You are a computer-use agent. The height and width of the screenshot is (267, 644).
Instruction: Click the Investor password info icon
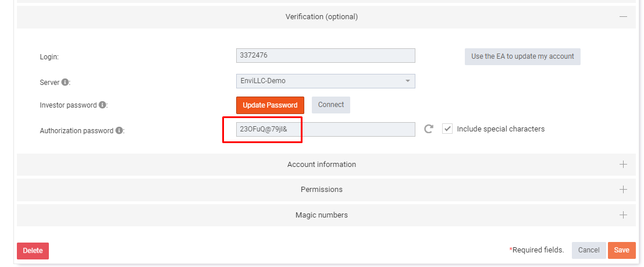[x=102, y=105]
